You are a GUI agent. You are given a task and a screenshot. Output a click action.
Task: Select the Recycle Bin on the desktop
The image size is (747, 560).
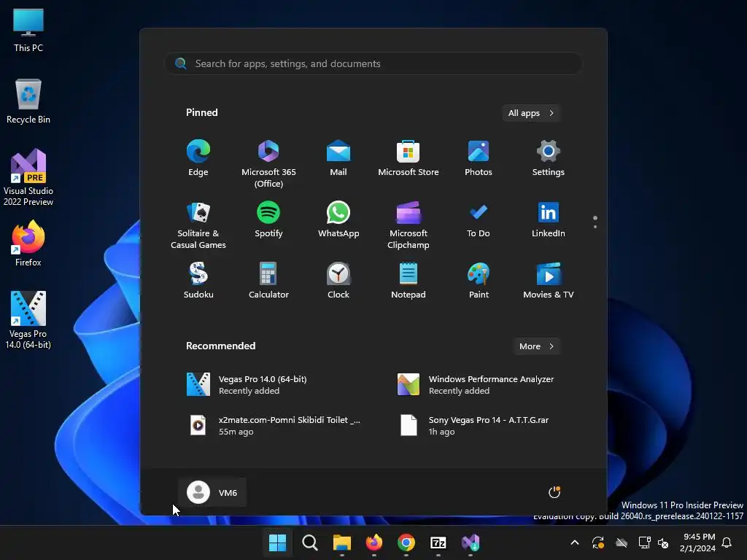(28, 102)
